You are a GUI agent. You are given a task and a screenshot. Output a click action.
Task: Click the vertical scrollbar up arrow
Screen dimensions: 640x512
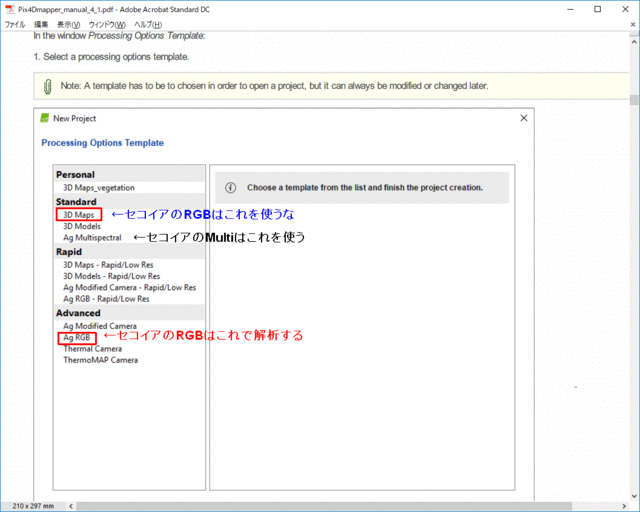634,42
